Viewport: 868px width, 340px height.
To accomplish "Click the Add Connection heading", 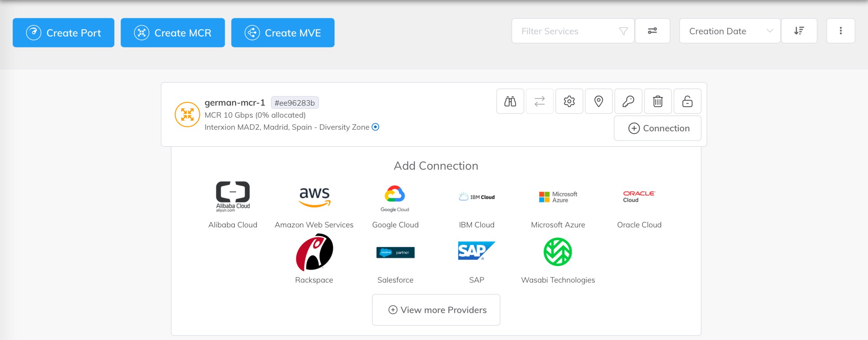I will tap(436, 166).
